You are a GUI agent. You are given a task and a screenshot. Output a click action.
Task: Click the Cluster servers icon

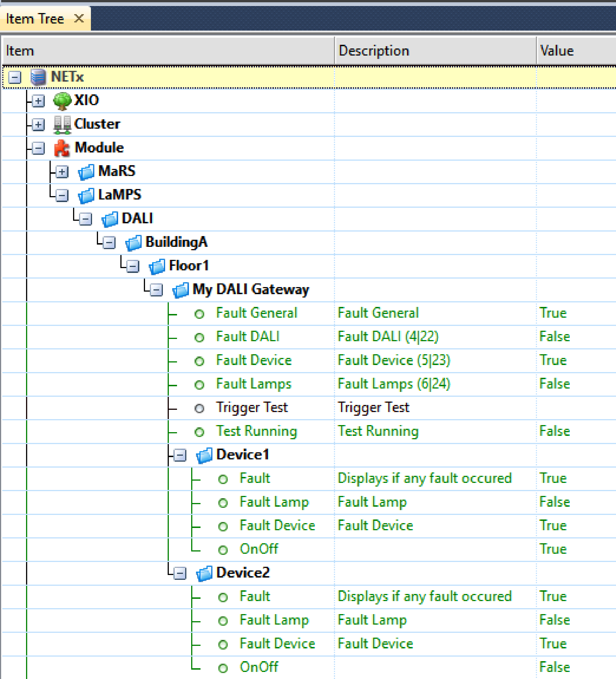click(62, 124)
